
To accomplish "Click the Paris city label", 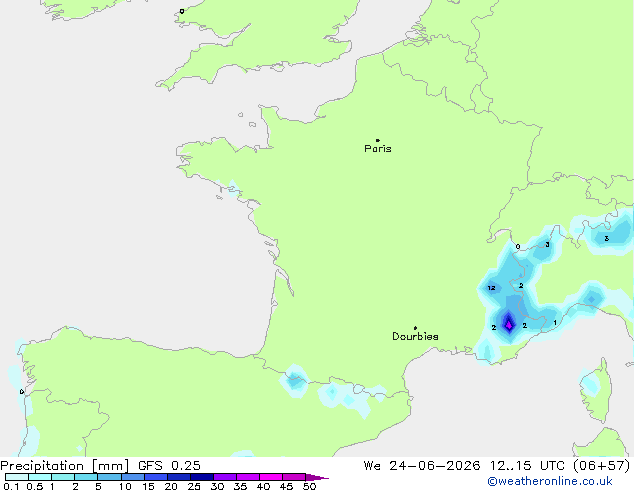I will 378,149.
